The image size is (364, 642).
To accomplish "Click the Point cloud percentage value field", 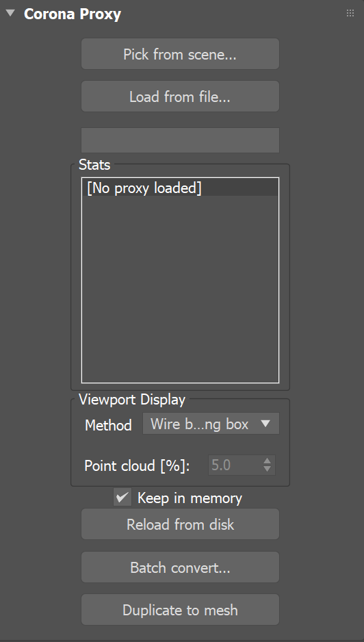I will (234, 465).
